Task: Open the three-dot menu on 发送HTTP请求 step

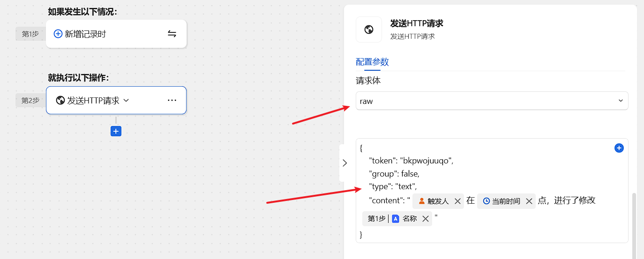Action: [x=172, y=100]
